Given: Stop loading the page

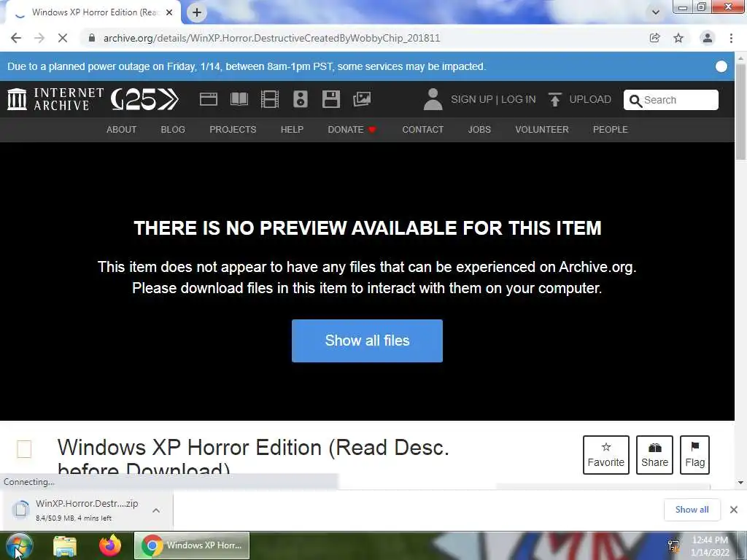Looking at the screenshot, I should click(x=63, y=38).
